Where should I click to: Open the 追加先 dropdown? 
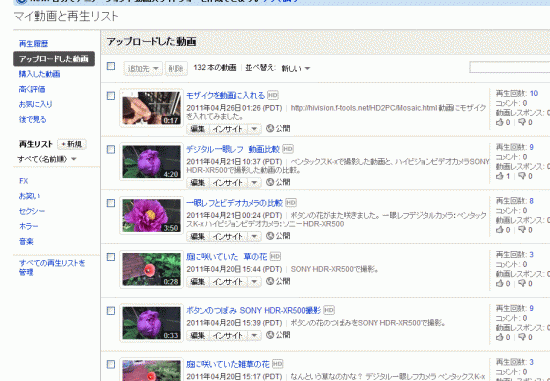(x=143, y=68)
